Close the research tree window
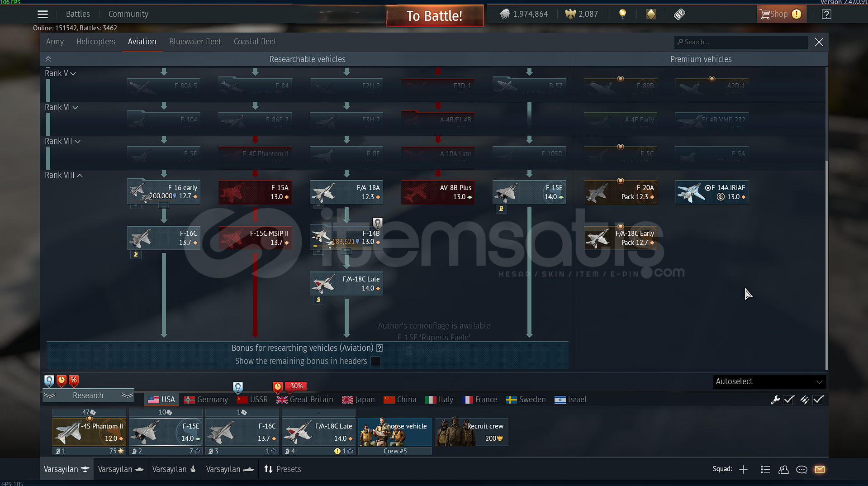This screenshot has height=486, width=868. click(x=819, y=42)
